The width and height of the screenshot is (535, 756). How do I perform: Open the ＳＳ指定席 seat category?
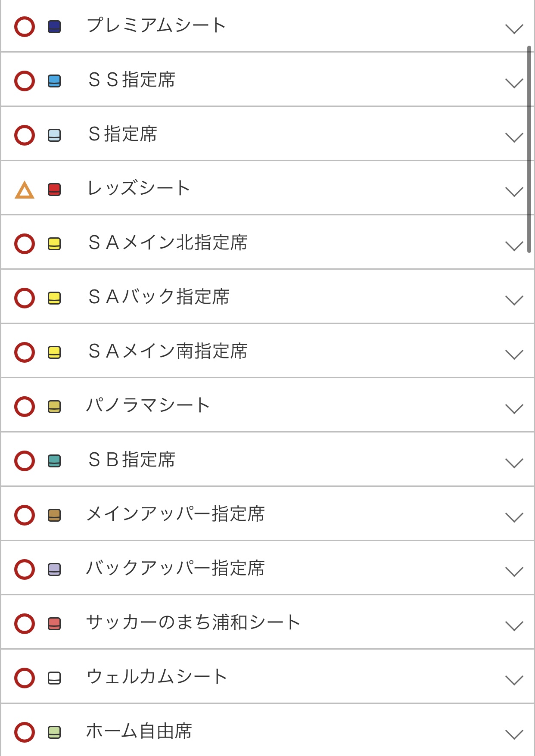[x=132, y=80]
